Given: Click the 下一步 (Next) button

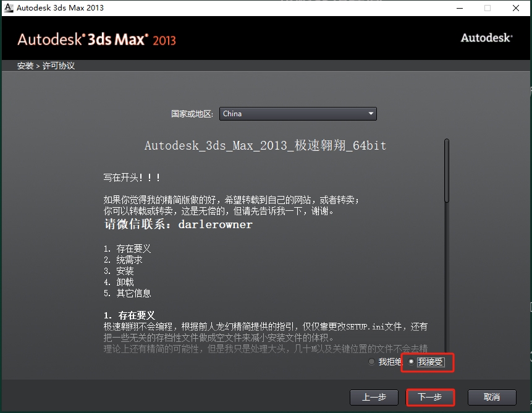Looking at the screenshot, I should (x=430, y=397).
